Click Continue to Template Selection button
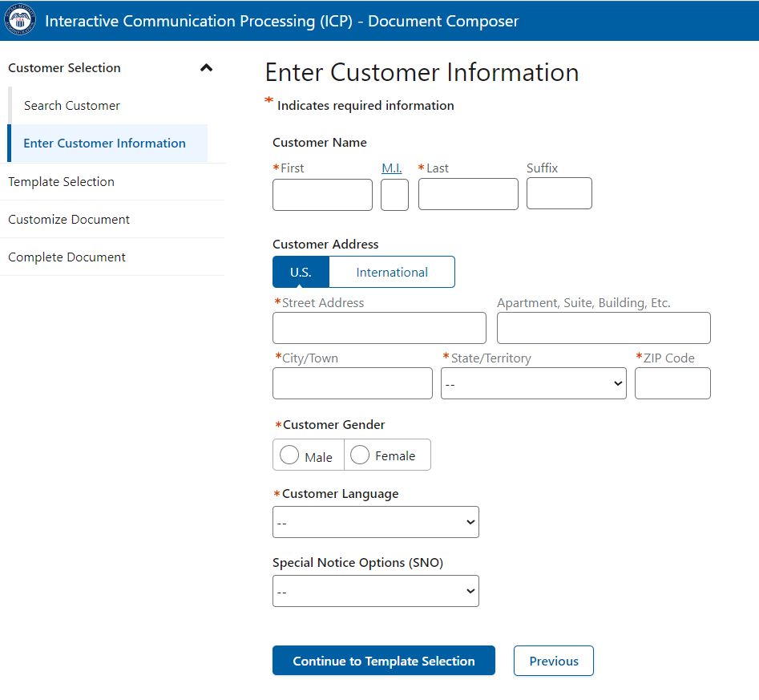This screenshot has height=700, width=759. pyautogui.click(x=383, y=661)
